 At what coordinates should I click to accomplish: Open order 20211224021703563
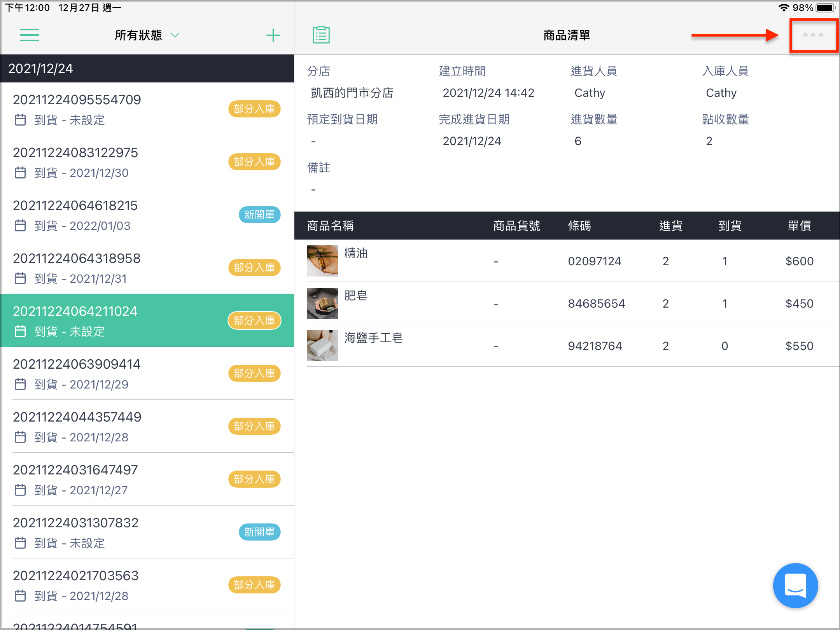pos(147,585)
